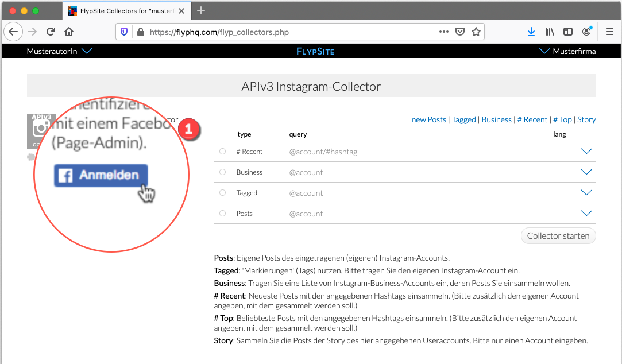Open the downloads arrow icon
The image size is (622, 364).
pos(531,32)
